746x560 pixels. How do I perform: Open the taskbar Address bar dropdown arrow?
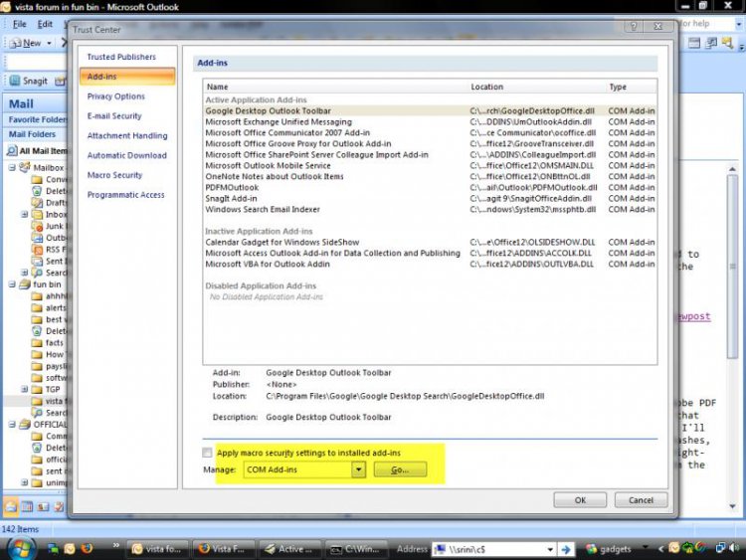(550, 549)
